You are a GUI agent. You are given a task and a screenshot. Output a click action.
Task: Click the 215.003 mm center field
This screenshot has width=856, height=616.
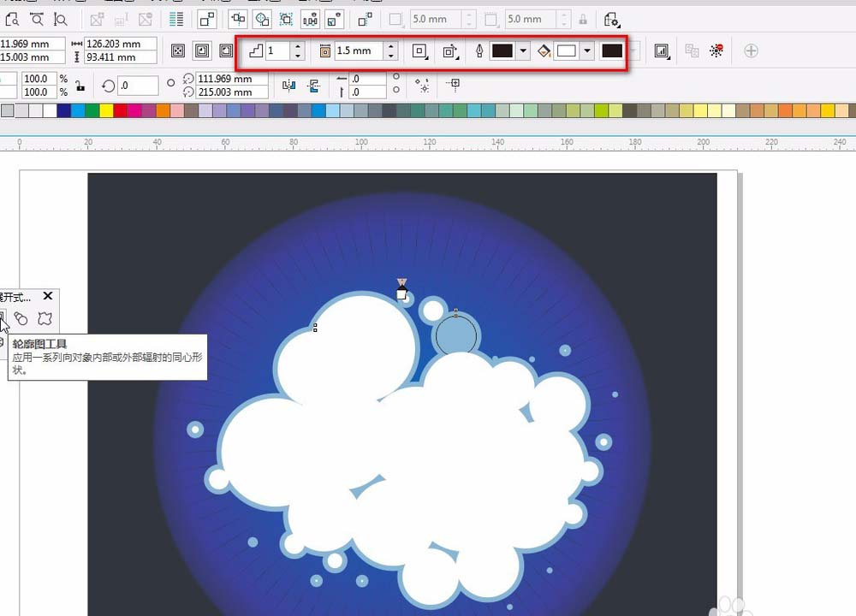[232, 92]
